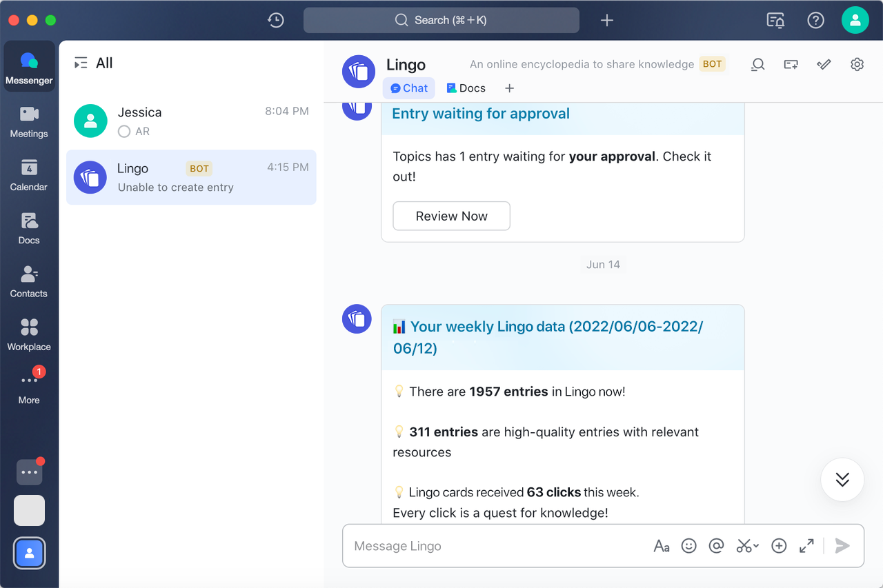Viewport: 883px width, 588px height.
Task: Open chat settings gear icon
Action: (857, 65)
